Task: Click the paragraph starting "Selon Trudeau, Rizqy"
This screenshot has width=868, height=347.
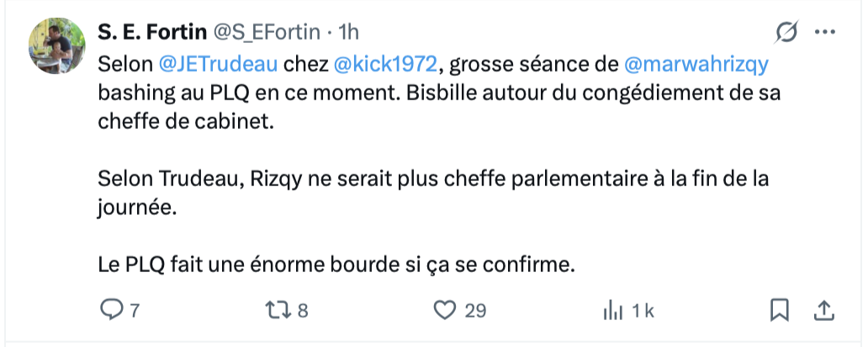Action: (x=421, y=179)
